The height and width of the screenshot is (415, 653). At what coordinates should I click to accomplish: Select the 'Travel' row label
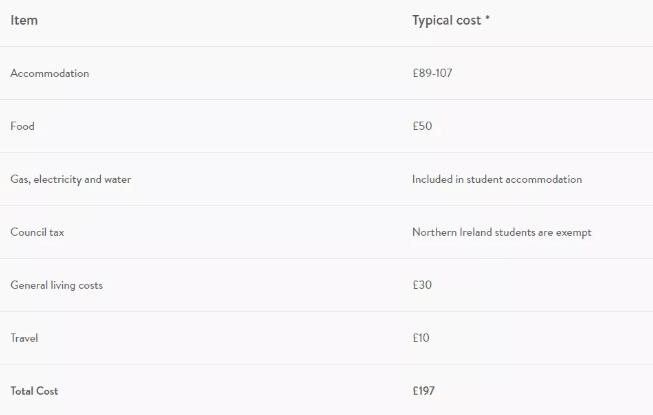coord(24,338)
